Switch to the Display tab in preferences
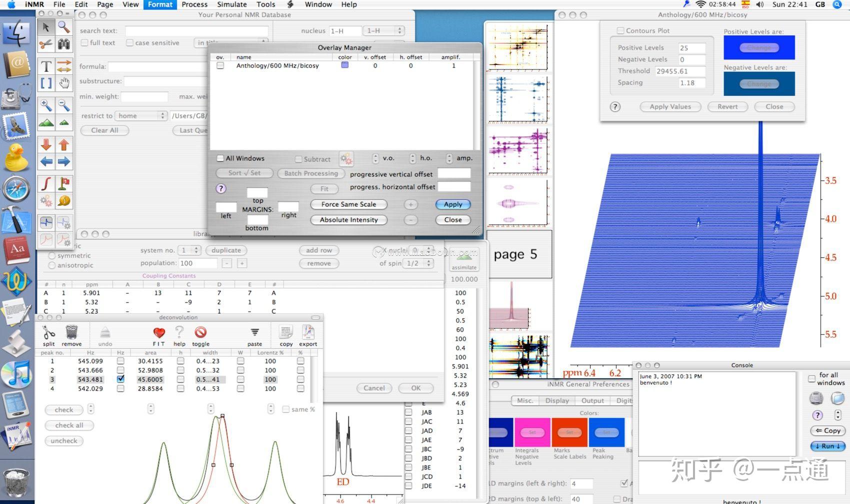The height and width of the screenshot is (504, 850). 556,400
